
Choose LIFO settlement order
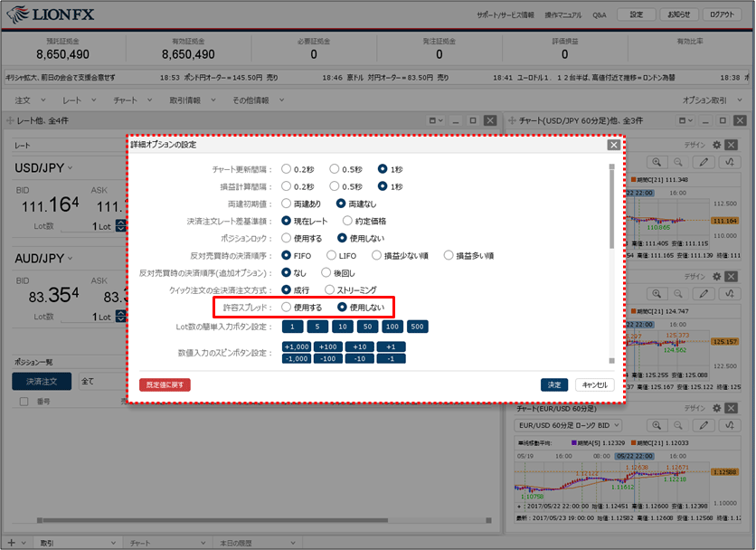tap(331, 255)
